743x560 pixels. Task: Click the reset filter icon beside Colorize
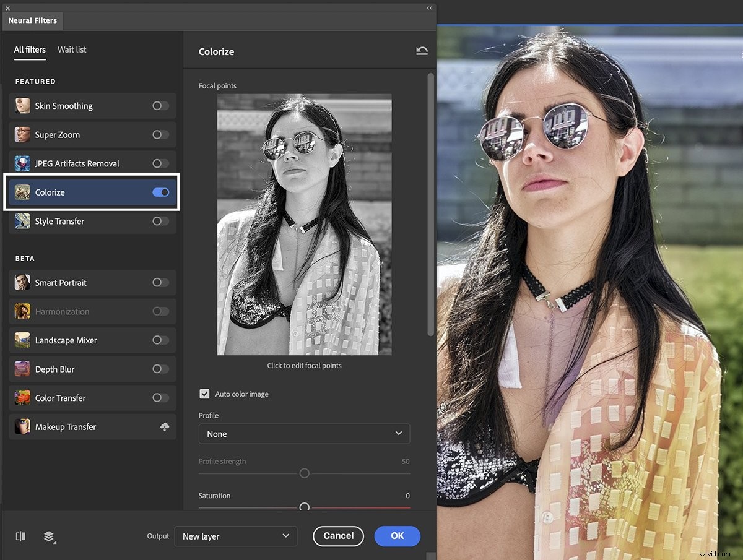tap(422, 50)
